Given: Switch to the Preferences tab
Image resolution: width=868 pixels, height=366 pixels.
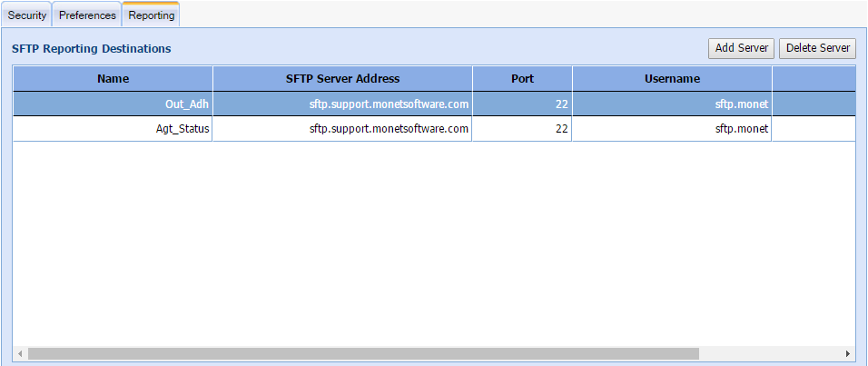Looking at the screenshot, I should point(87,15).
